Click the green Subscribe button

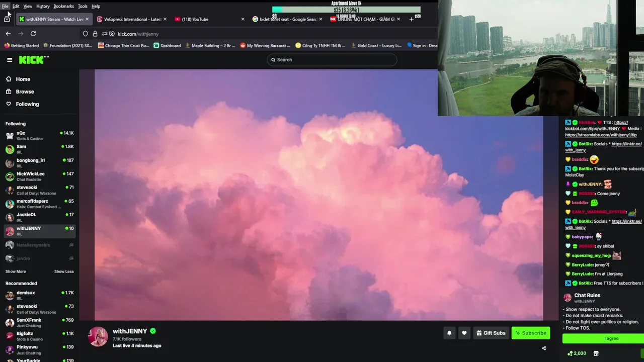coord(531,333)
